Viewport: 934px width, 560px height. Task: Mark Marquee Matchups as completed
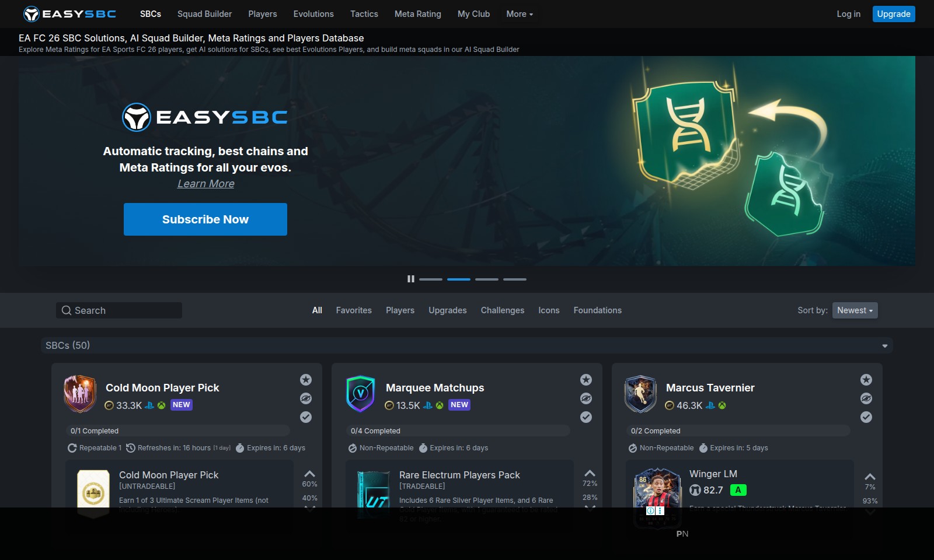click(x=586, y=417)
